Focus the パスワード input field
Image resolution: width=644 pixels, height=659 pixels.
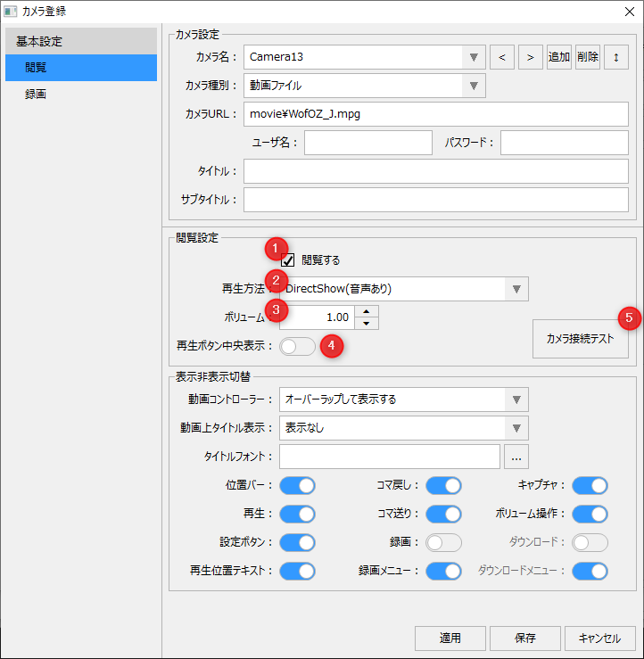pos(565,143)
